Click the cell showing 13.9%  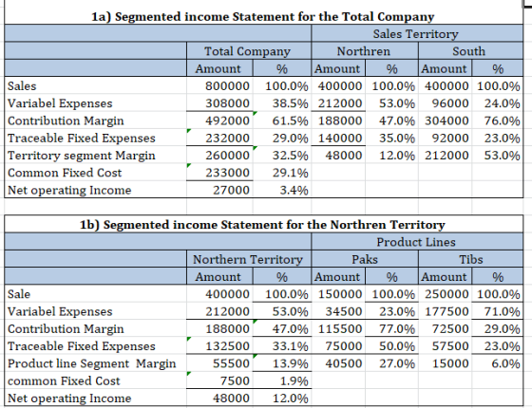pyautogui.click(x=282, y=363)
